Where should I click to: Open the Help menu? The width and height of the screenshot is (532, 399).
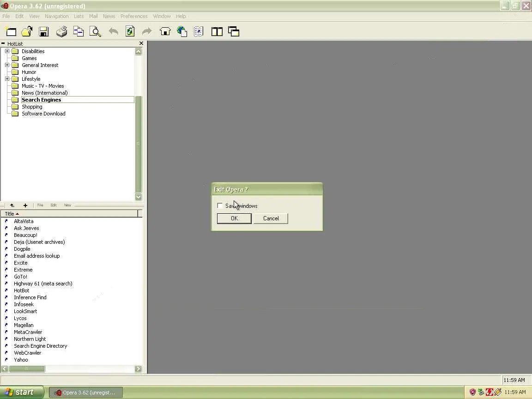181,16
